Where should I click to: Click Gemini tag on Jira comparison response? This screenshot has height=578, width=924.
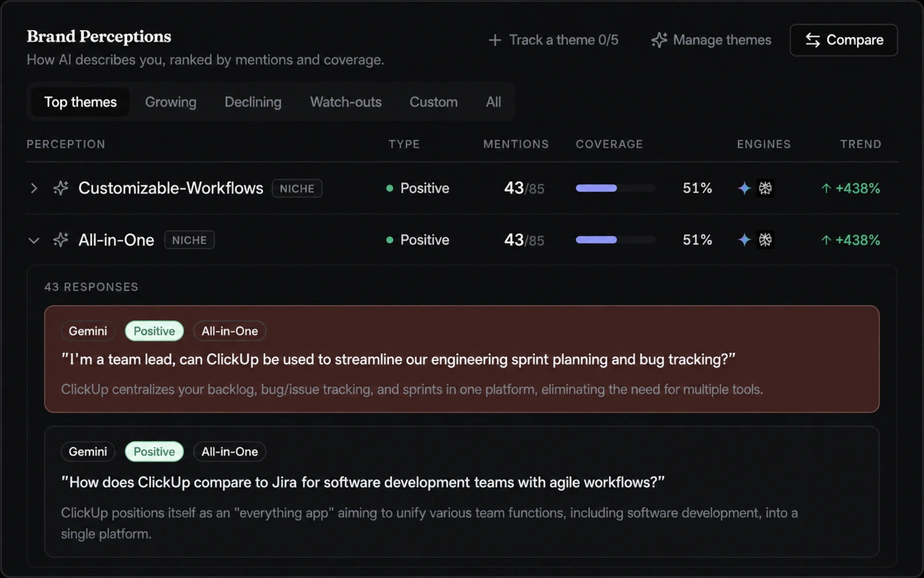click(88, 451)
